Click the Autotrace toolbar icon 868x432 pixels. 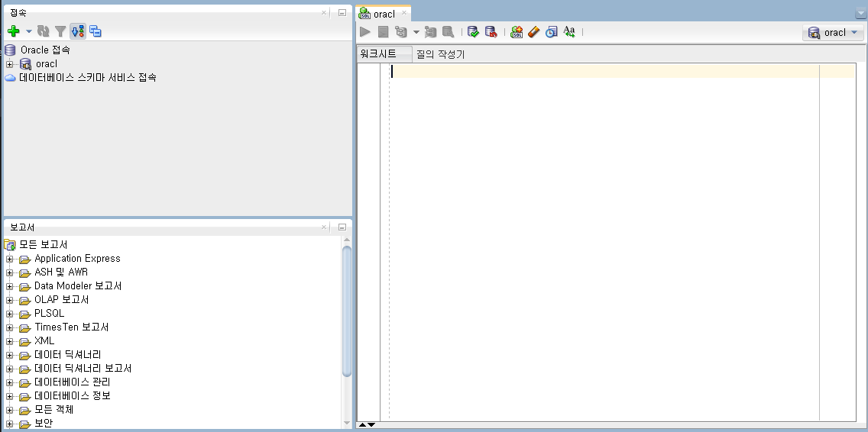click(x=431, y=32)
